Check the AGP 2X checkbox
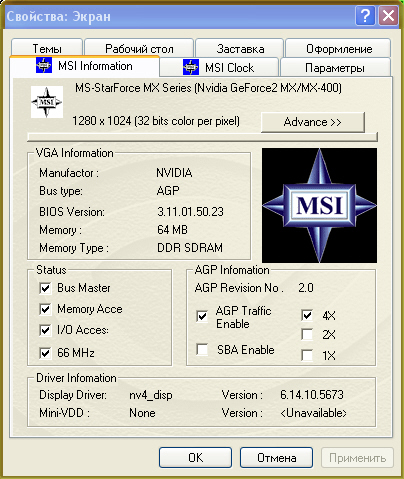The width and height of the screenshot is (404, 479). (x=307, y=334)
